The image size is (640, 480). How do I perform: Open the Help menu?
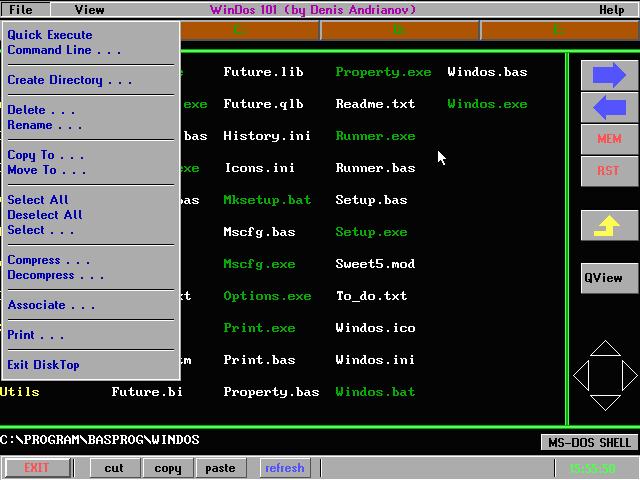tap(611, 9)
